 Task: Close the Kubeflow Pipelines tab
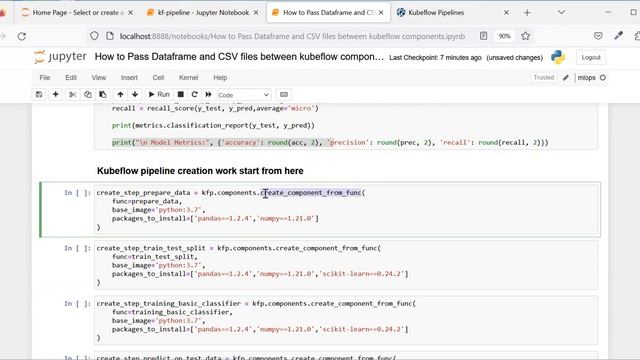click(506, 13)
